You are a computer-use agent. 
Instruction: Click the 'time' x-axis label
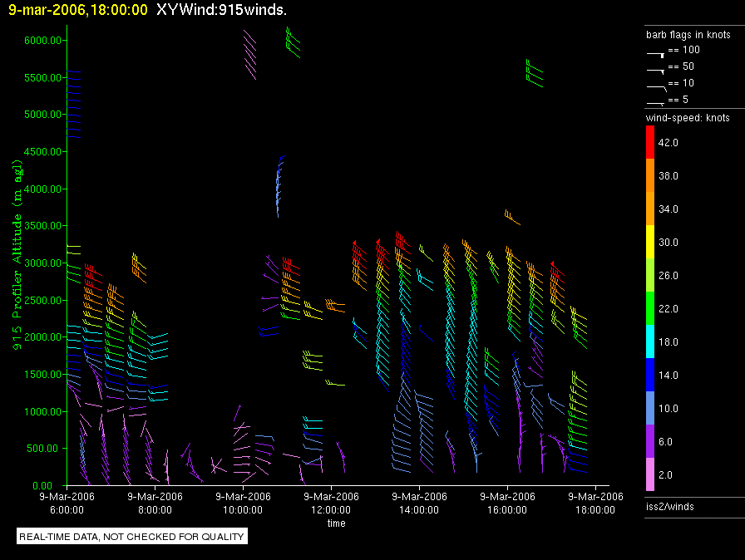coord(336,523)
